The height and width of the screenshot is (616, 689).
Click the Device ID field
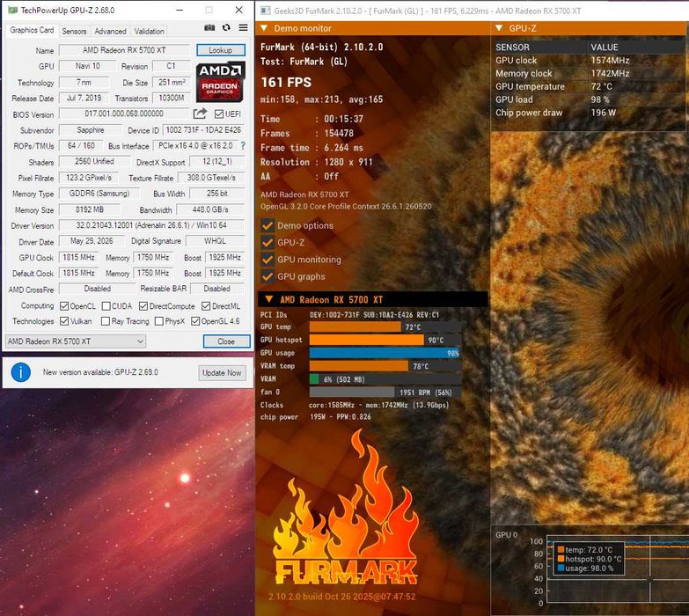pyautogui.click(x=203, y=130)
